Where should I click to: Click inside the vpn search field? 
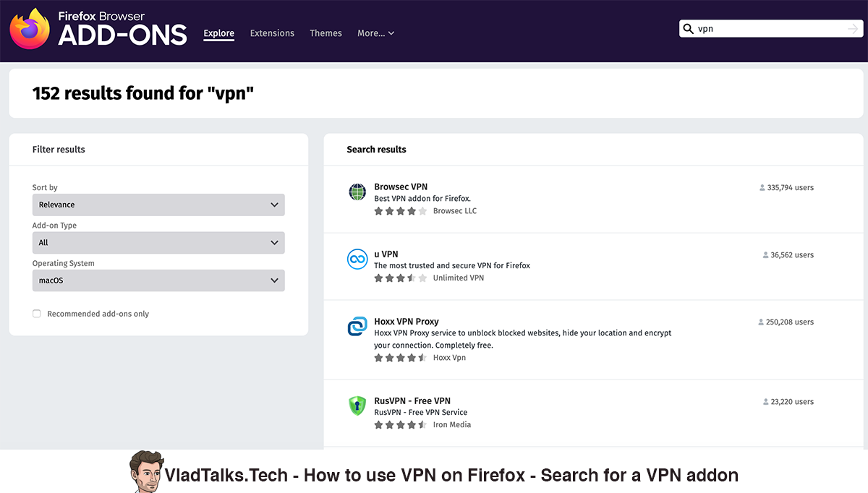click(770, 29)
